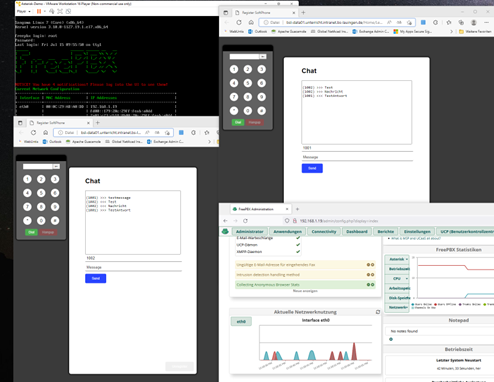Dial digit 5 in SoftPhone with recipient 1001
Viewport: 494px width, 382px height.
248,83
